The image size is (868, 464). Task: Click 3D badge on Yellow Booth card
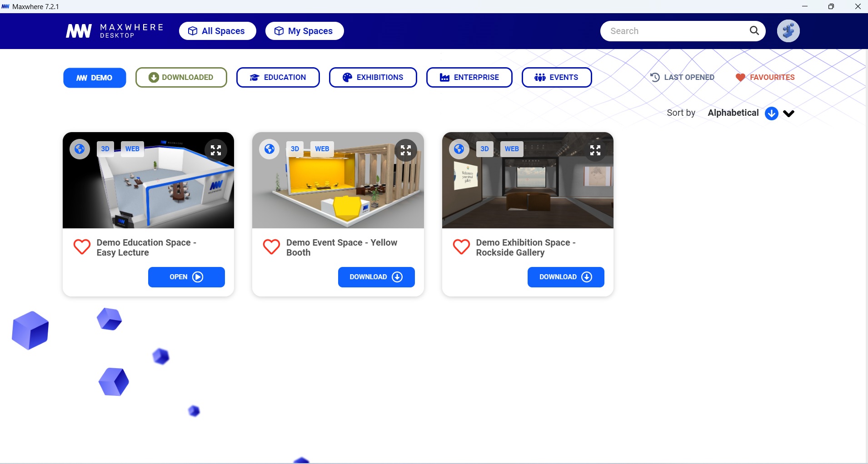(295, 149)
